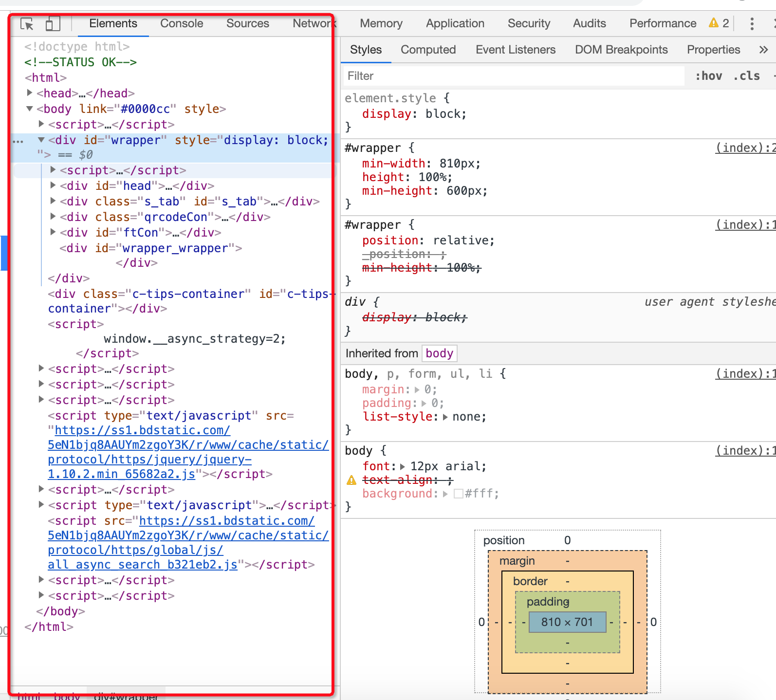Select the c-tips-container div node
The image size is (776, 700).
click(191, 301)
